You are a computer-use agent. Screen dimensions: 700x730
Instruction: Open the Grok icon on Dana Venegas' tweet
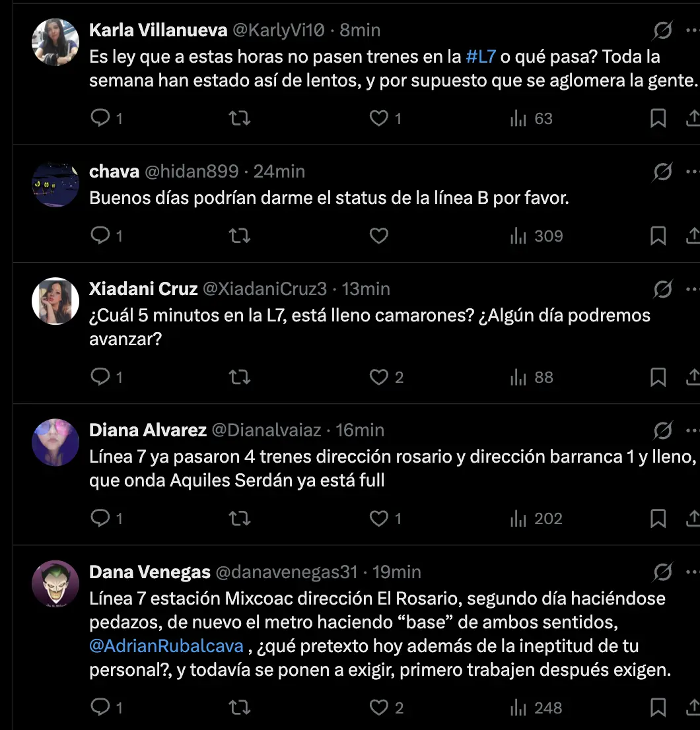point(662,572)
